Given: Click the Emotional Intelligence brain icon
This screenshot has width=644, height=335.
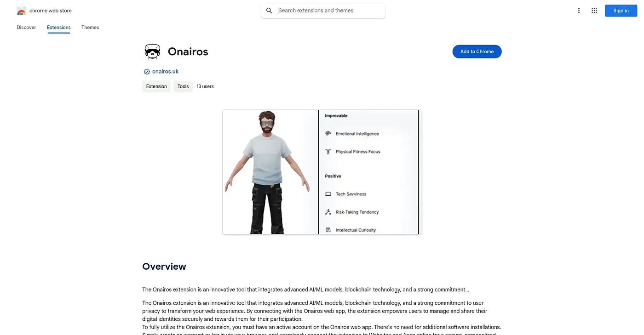Looking at the screenshot, I should pos(328,134).
